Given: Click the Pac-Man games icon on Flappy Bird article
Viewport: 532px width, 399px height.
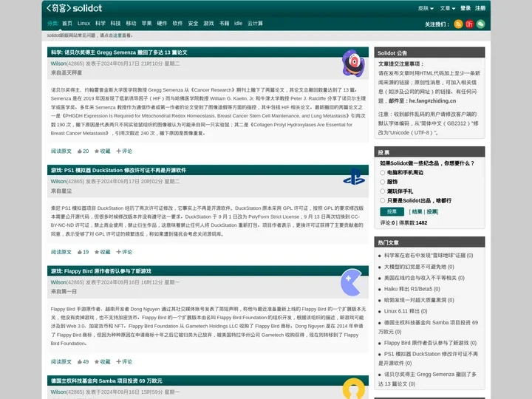Looking at the screenshot, I should (352, 282).
